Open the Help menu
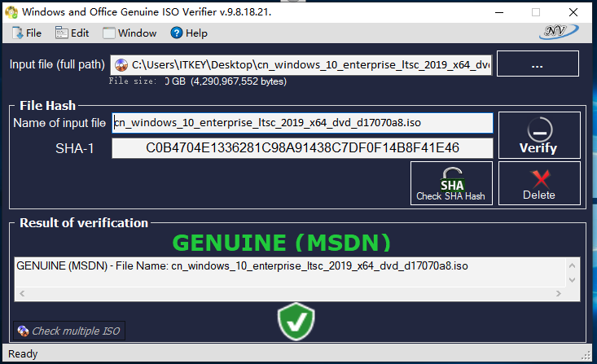This screenshot has height=364, width=597. coord(189,33)
